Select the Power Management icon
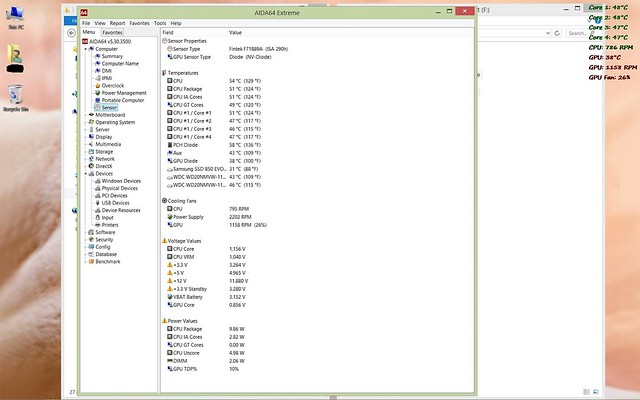This screenshot has height=400, width=640. click(x=98, y=93)
